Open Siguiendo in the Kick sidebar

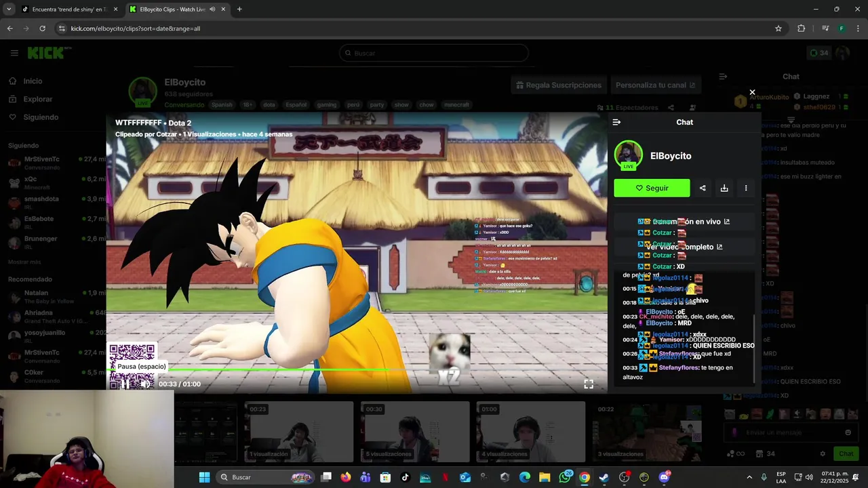tap(41, 117)
